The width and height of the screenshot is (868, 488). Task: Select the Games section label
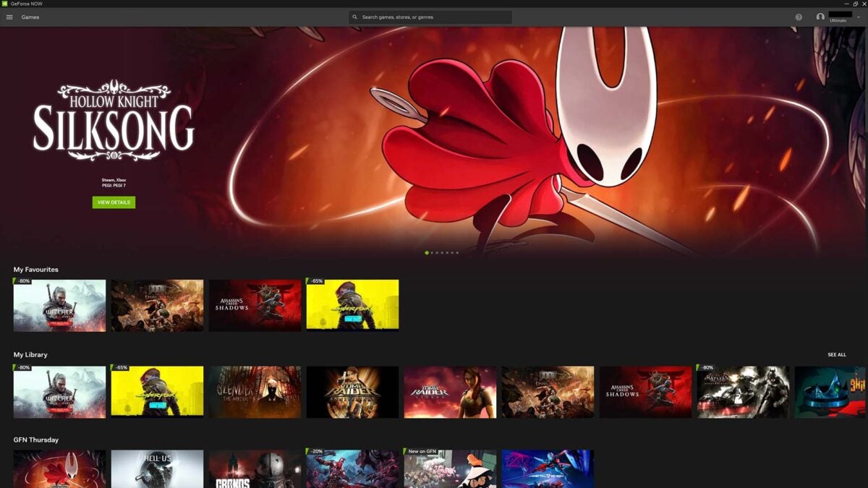30,17
